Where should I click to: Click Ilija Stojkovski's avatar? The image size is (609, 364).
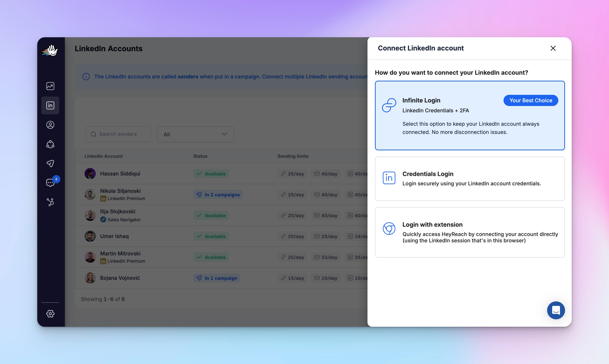tap(90, 215)
